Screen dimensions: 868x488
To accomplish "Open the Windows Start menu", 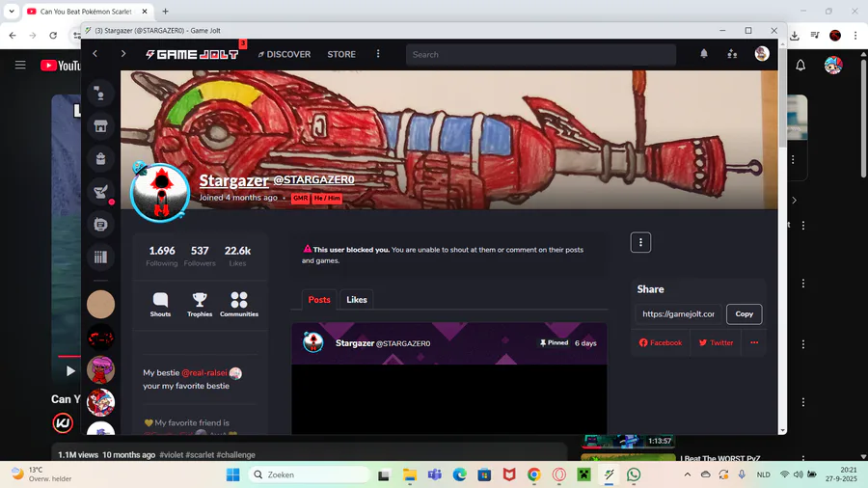I will click(233, 474).
